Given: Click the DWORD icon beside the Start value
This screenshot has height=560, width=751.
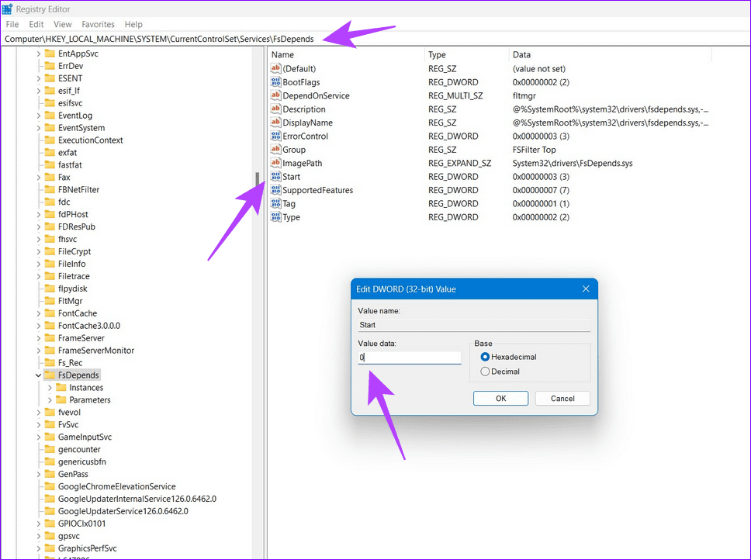Looking at the screenshot, I should (x=275, y=176).
